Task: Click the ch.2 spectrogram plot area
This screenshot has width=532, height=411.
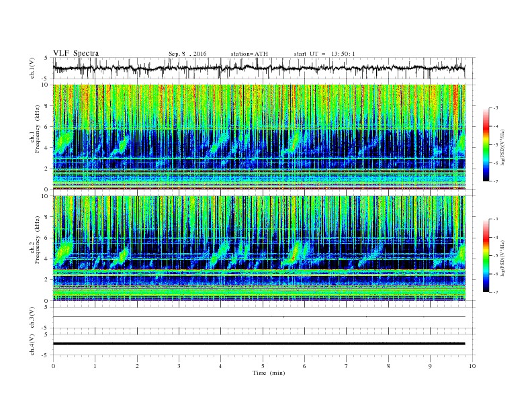Action: point(259,248)
